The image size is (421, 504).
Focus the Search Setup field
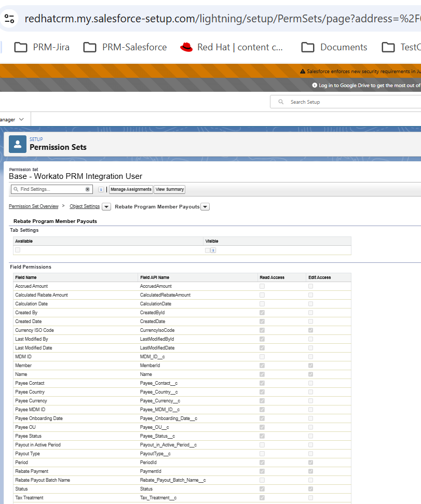pos(345,102)
